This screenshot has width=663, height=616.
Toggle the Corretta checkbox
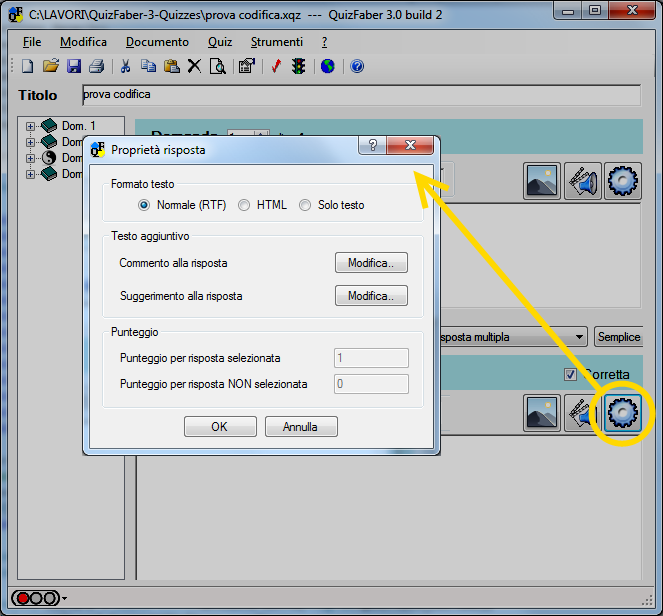click(571, 374)
